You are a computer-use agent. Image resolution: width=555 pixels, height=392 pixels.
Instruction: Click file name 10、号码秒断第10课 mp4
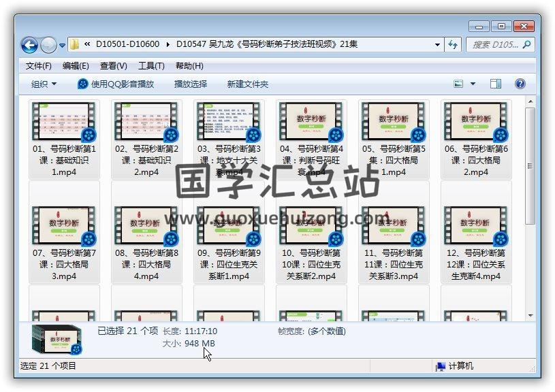tap(311, 264)
